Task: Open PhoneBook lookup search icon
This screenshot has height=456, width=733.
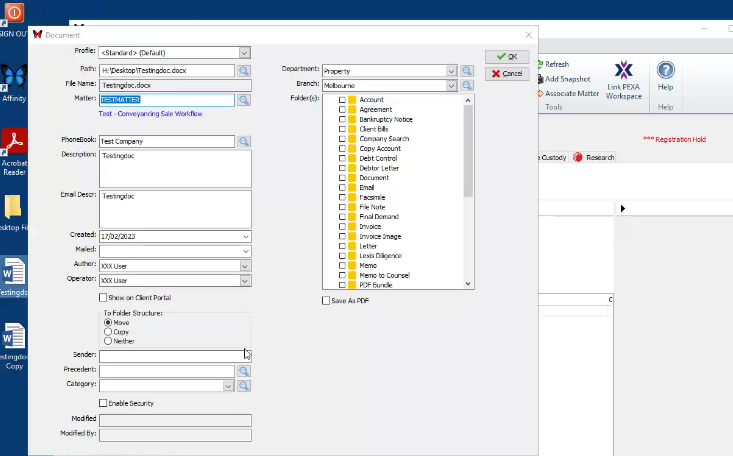Action: pos(244,142)
